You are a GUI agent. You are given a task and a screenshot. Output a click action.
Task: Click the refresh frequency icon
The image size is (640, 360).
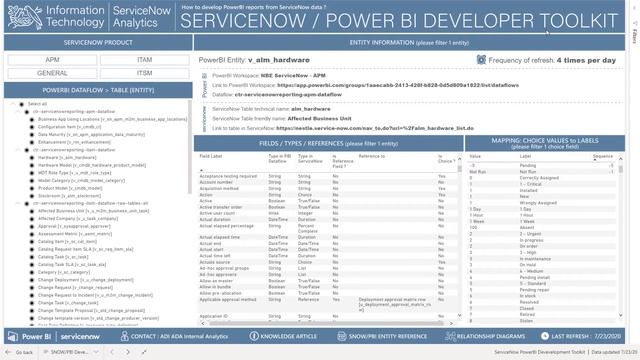click(x=481, y=60)
